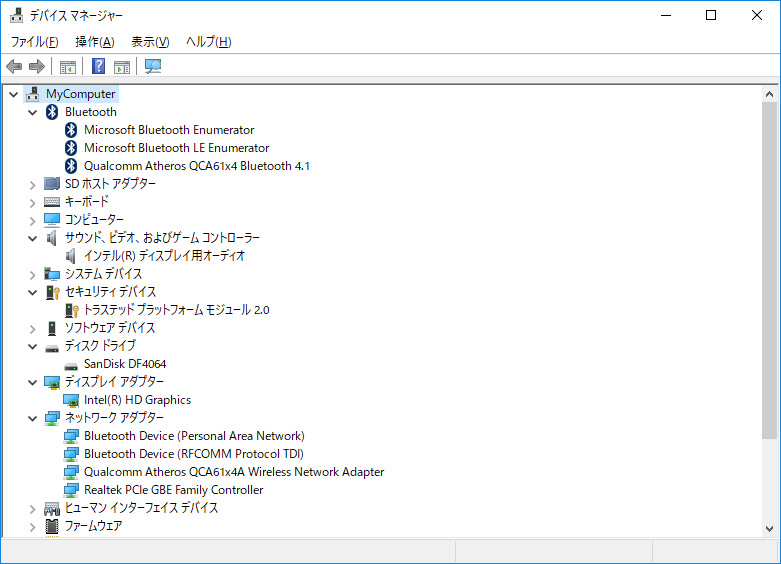Screen dimensions: 781x564
Task: Click the SanDisk DF4064 drive icon
Action: point(71,366)
